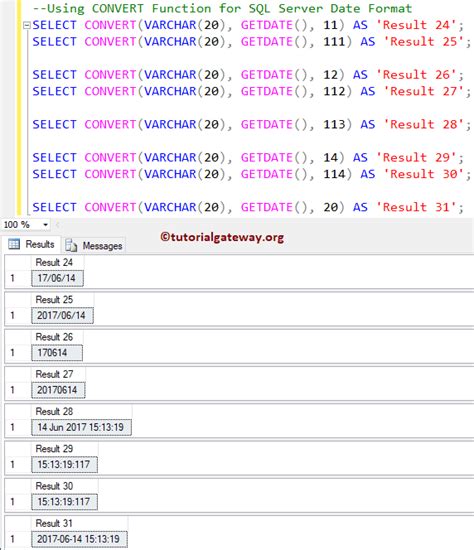This screenshot has height=550, width=474.
Task: Click the left scroll arrow beside zoom box
Action: point(58,225)
